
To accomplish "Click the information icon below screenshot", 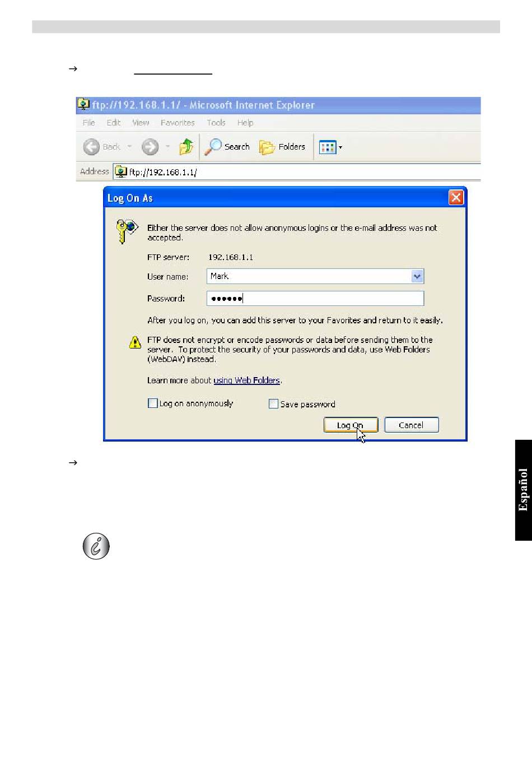I will [96, 546].
